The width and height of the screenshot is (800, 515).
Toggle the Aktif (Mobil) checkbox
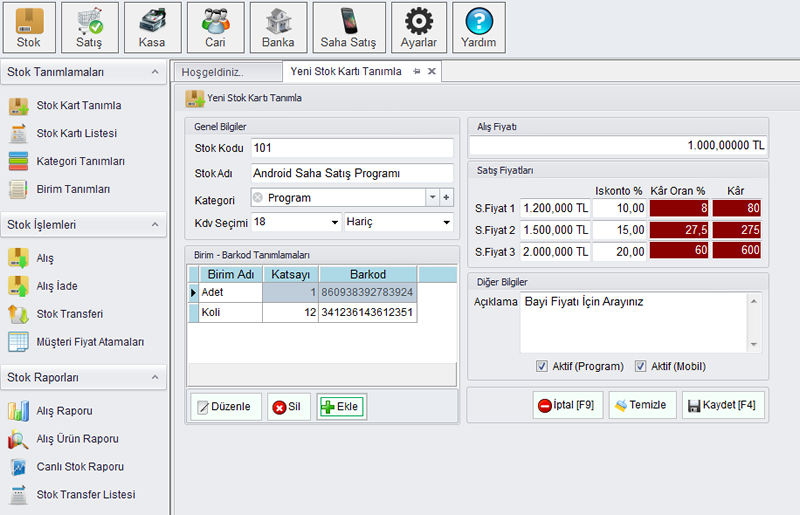[x=640, y=366]
